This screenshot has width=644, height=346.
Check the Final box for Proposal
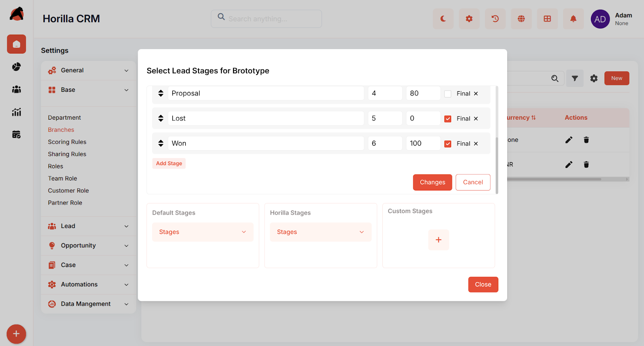pos(448,94)
